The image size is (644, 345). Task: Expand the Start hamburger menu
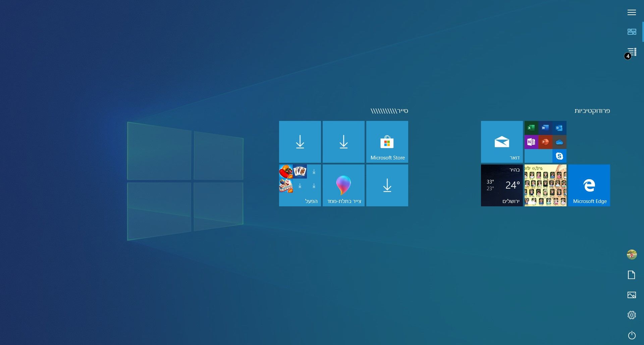click(632, 12)
